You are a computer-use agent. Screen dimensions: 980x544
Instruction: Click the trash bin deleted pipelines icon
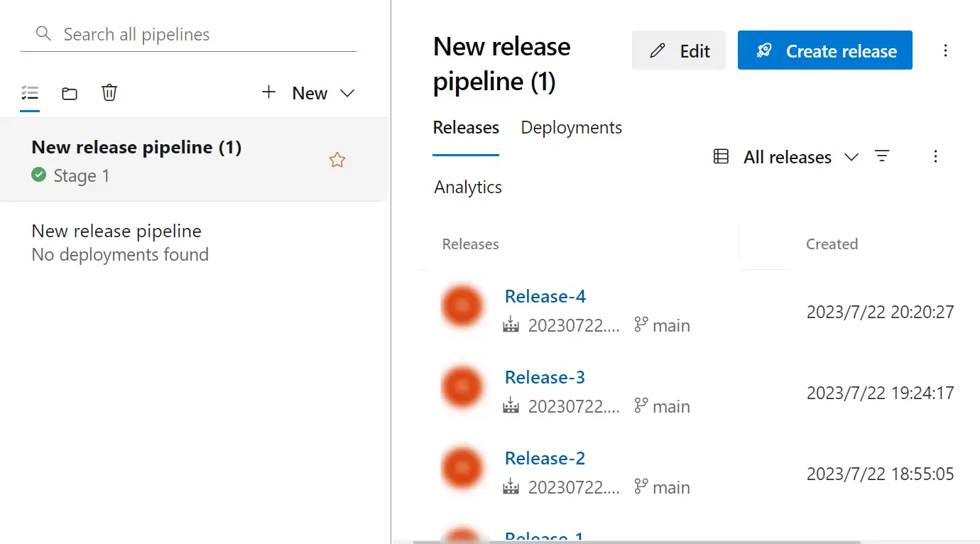pyautogui.click(x=109, y=93)
